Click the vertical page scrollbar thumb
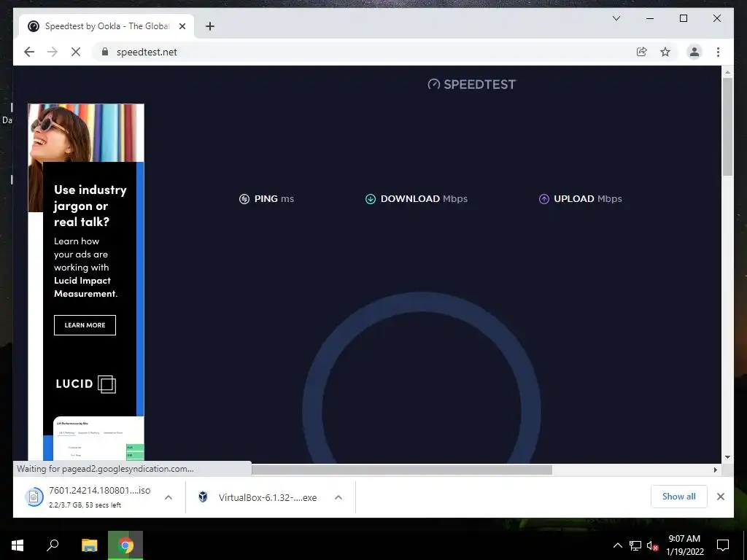747x560 pixels. coord(727,126)
